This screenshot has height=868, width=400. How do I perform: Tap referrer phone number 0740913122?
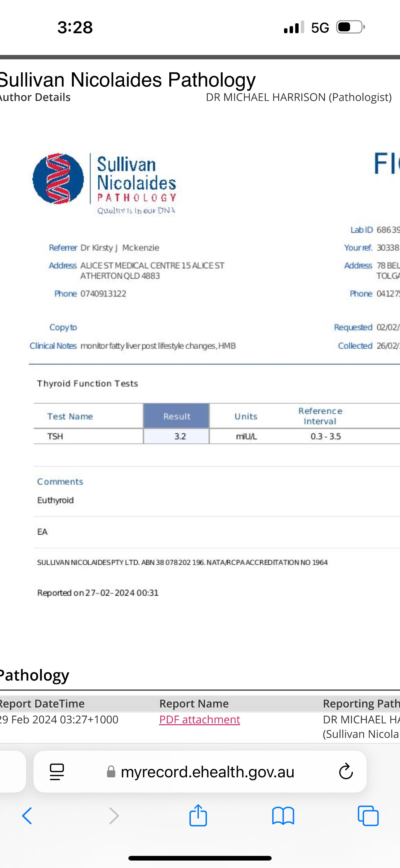pos(103,293)
